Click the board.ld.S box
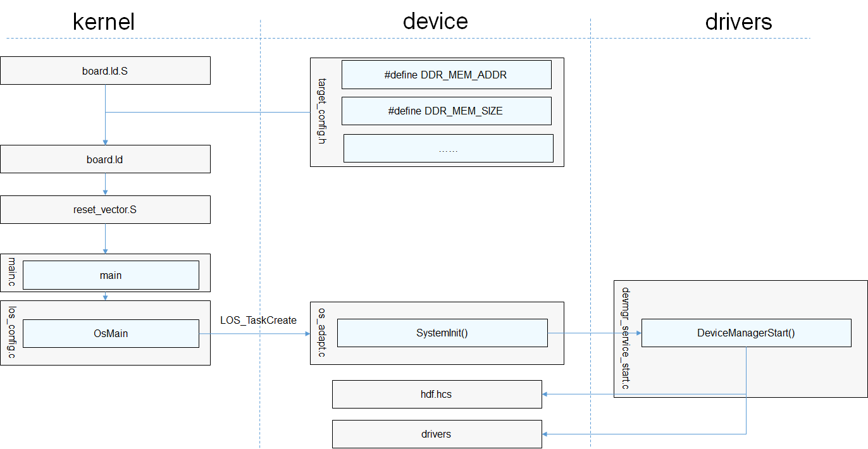The width and height of the screenshot is (868, 449). coord(105,71)
